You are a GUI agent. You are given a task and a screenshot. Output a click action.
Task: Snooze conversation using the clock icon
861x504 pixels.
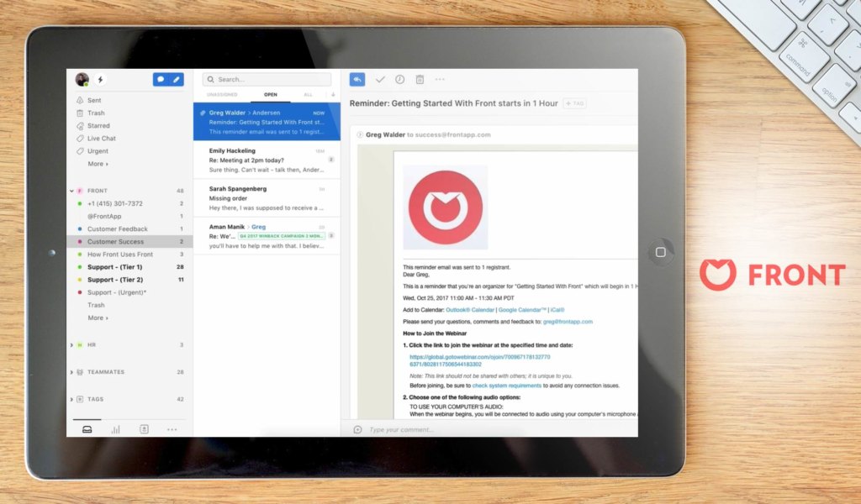(399, 79)
